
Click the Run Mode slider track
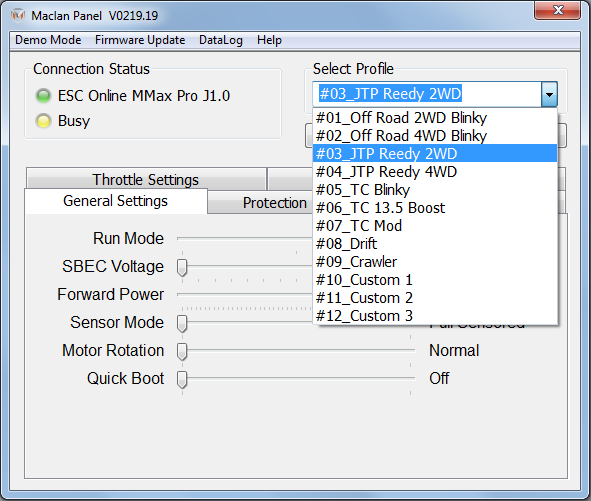pyautogui.click(x=245, y=238)
